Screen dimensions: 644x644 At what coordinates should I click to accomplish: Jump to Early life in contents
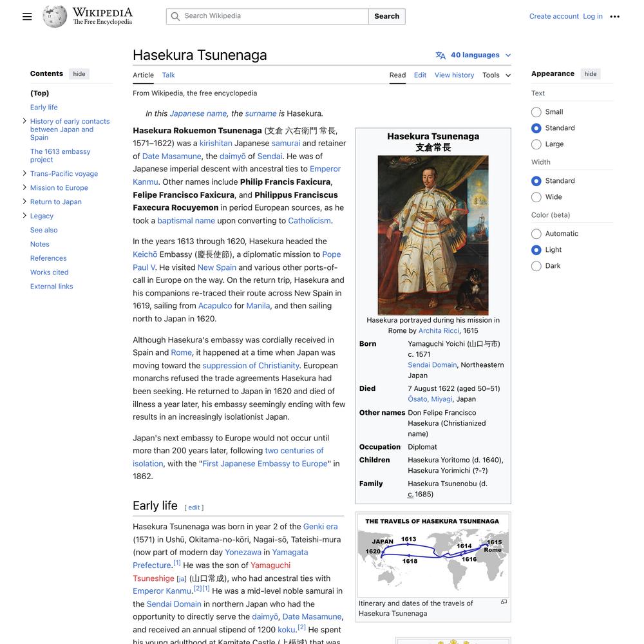tap(44, 107)
